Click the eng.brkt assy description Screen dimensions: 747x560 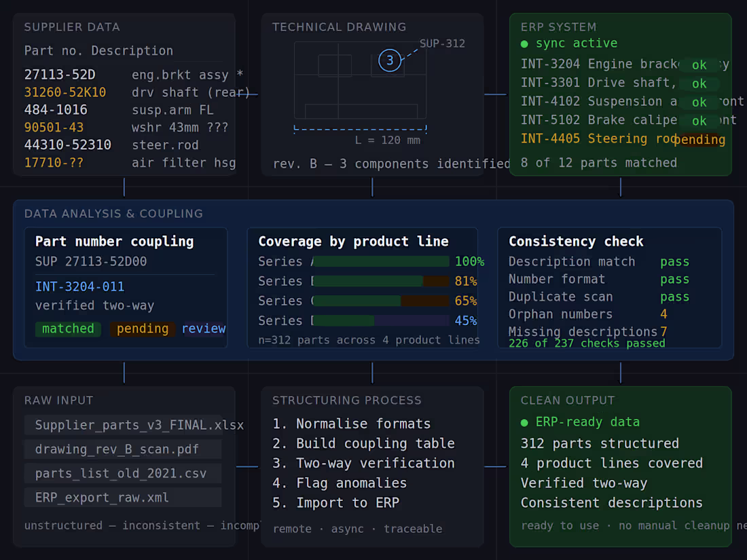[187, 75]
